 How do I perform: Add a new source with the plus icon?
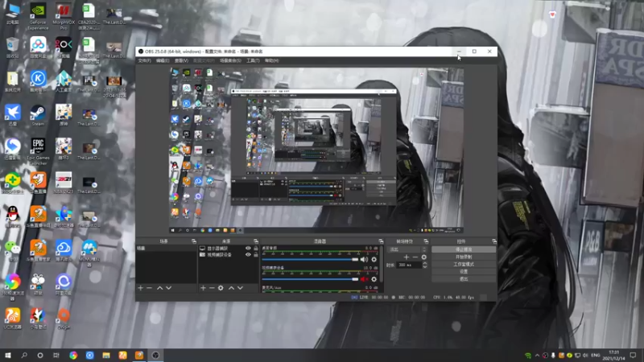tap(203, 288)
